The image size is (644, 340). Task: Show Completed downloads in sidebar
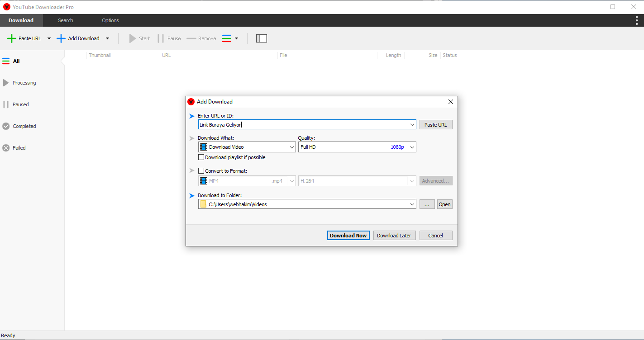point(32,126)
